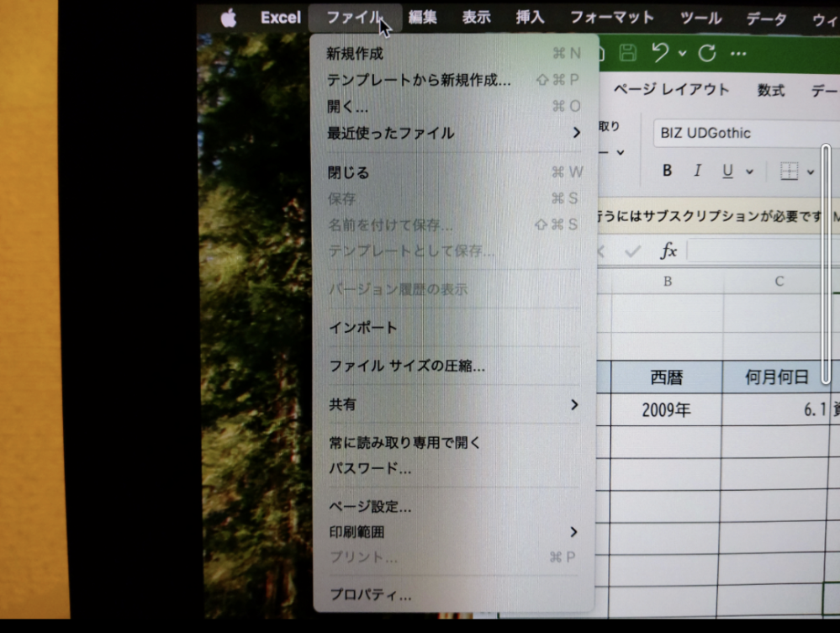Select column B header

(x=668, y=281)
